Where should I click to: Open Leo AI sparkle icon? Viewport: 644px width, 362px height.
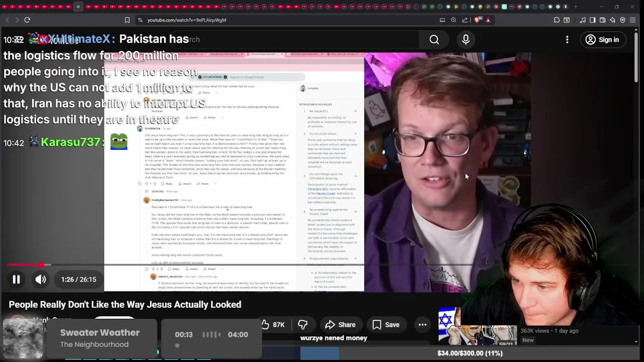[612, 20]
